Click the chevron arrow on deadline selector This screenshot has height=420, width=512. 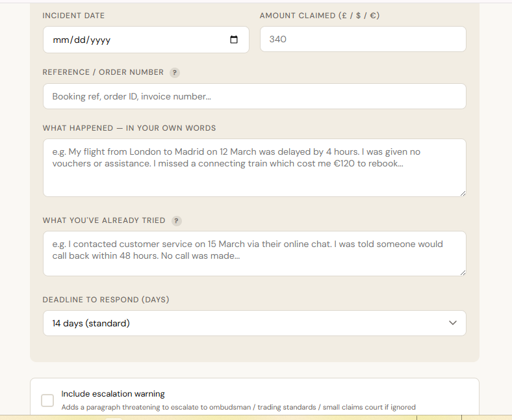click(x=453, y=323)
